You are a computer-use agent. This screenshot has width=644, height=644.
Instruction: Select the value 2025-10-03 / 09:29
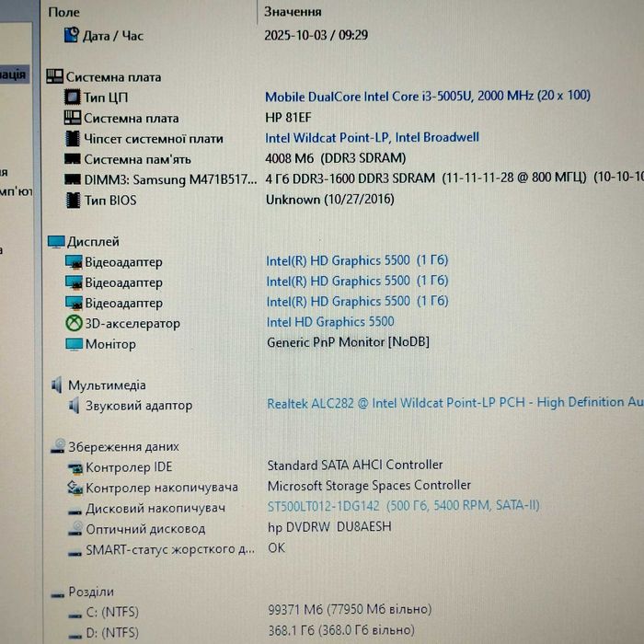point(316,35)
